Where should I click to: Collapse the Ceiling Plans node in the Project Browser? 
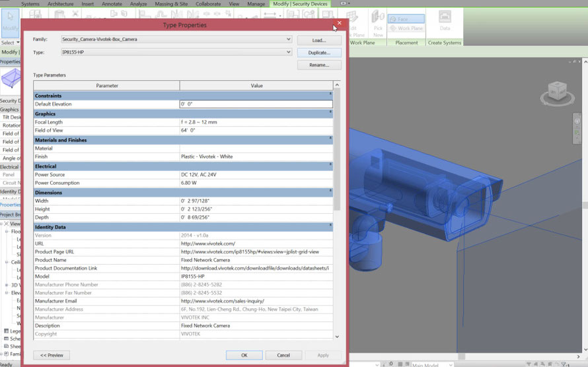(7, 262)
